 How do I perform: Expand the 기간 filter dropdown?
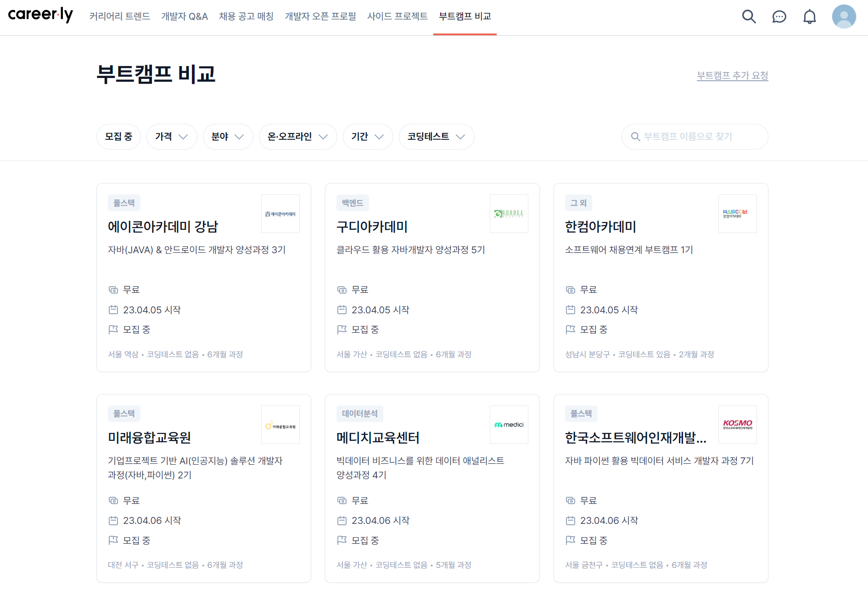tap(368, 137)
